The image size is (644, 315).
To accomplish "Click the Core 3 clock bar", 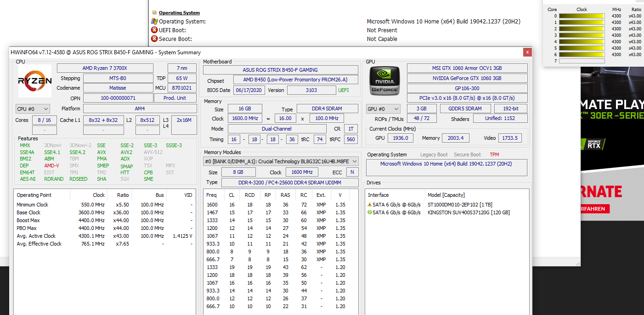I will pos(582,35).
